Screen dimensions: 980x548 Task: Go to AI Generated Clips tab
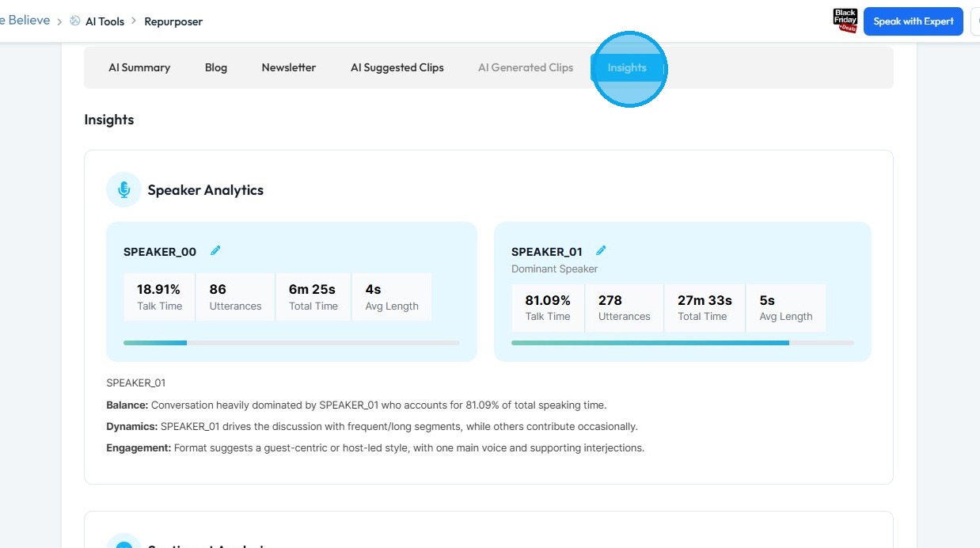click(x=526, y=68)
